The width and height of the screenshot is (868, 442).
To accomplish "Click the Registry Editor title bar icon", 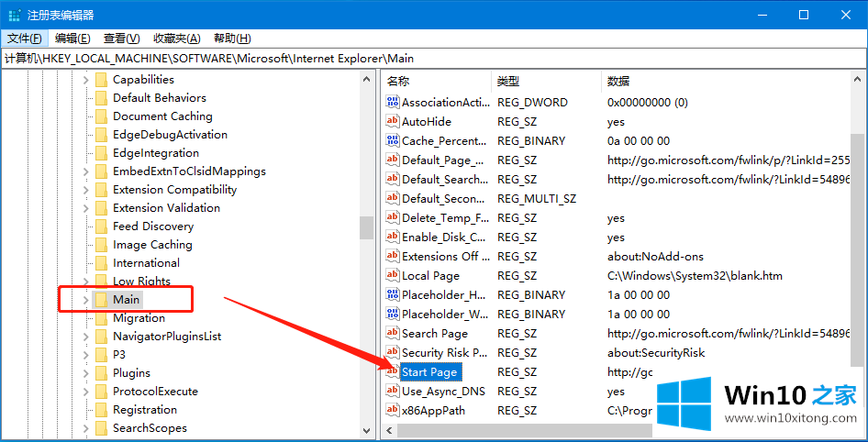I will click(15, 15).
